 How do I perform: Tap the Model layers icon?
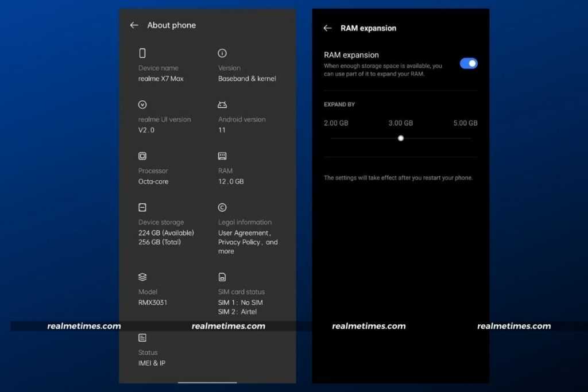142,277
